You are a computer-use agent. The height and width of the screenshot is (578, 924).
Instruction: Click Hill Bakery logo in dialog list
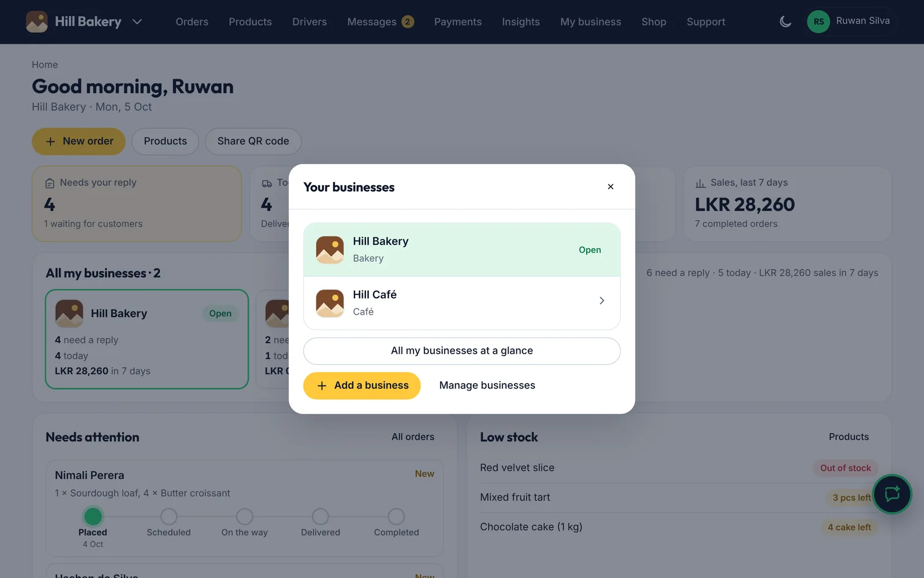coord(330,250)
